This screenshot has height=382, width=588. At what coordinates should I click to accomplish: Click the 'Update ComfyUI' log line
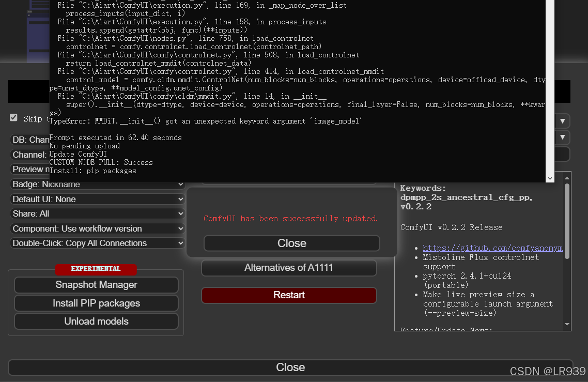click(x=78, y=154)
